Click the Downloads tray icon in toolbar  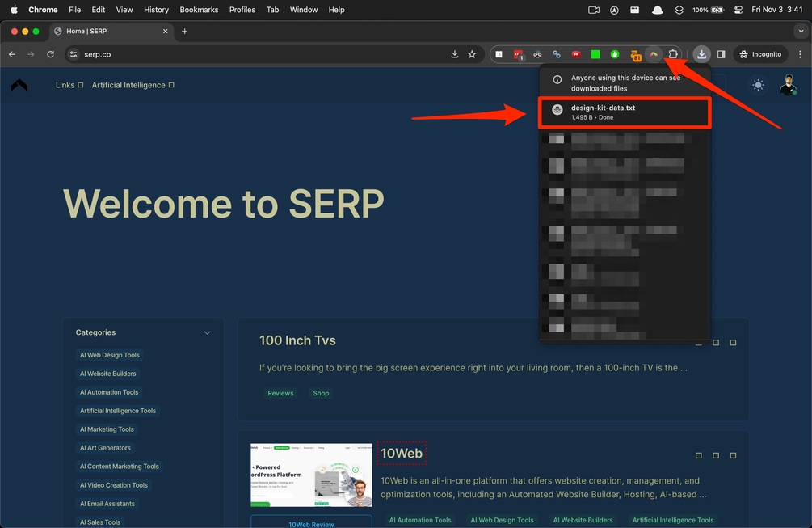(702, 53)
